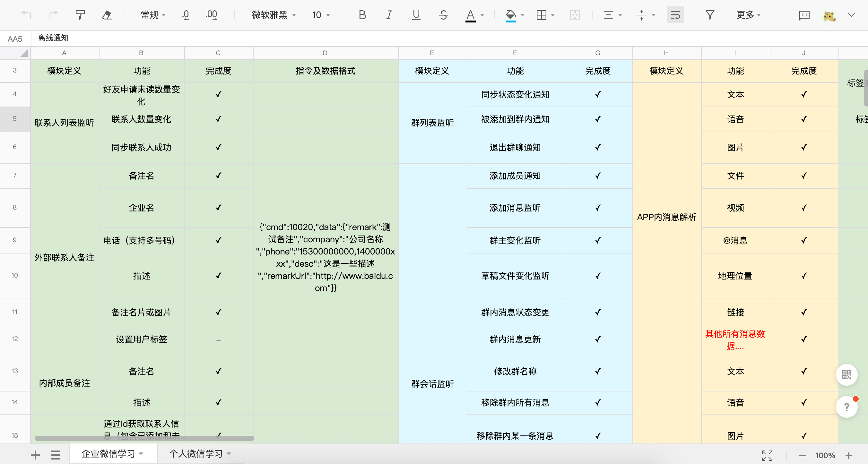Click the zoom in plus button
This screenshot has height=464, width=868.
[x=848, y=455]
